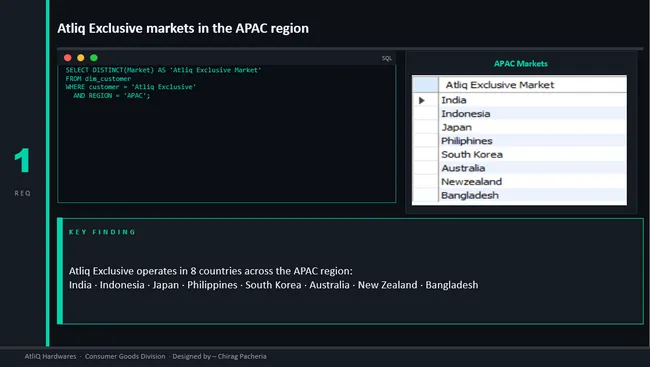Click the SQL label in code header
This screenshot has height=367, width=650.
386,58
